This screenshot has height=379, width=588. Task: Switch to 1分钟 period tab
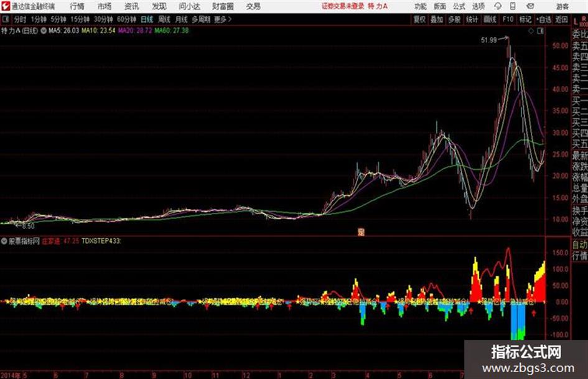[x=39, y=19]
